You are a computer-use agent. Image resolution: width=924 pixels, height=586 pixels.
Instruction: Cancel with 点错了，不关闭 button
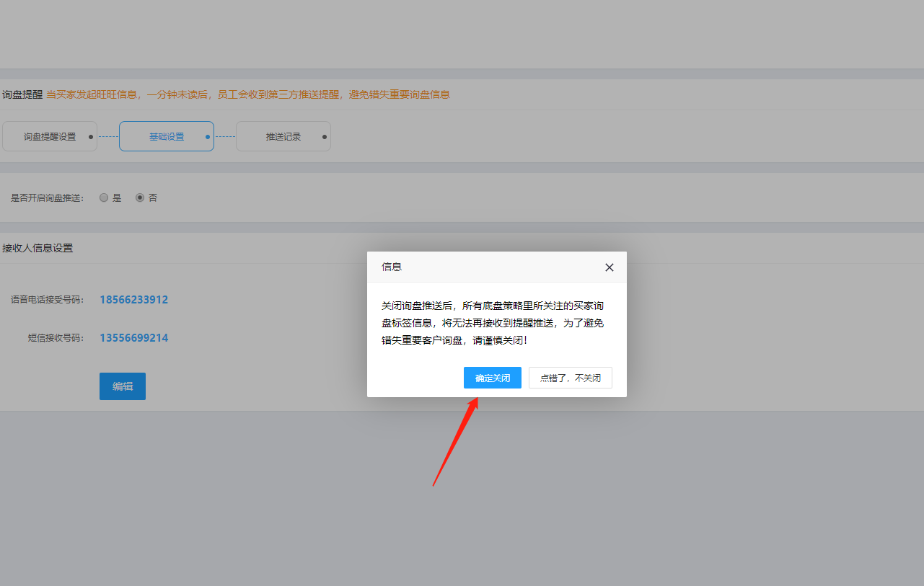570,378
